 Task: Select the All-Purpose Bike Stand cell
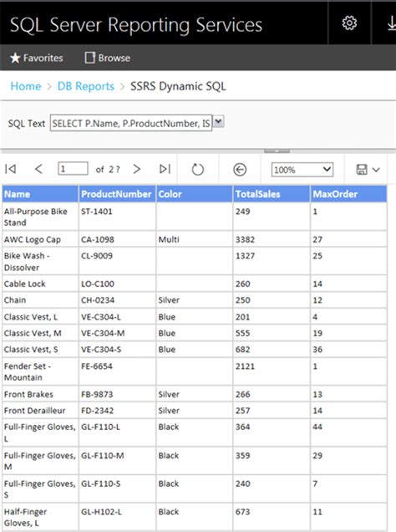pyautogui.click(x=40, y=217)
